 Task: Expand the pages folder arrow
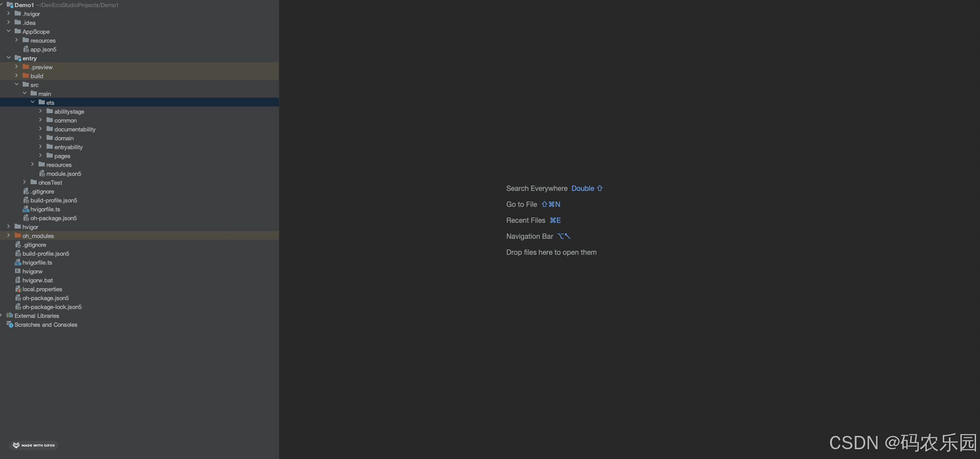click(x=40, y=156)
